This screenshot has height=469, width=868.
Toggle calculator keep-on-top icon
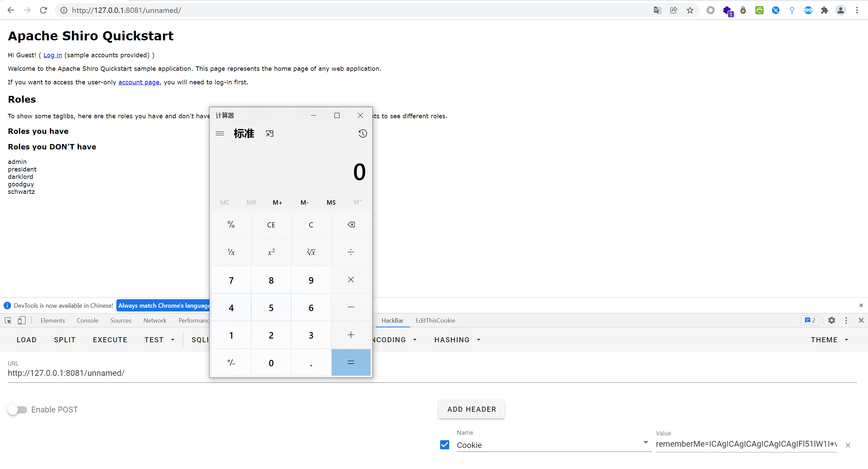coord(270,134)
